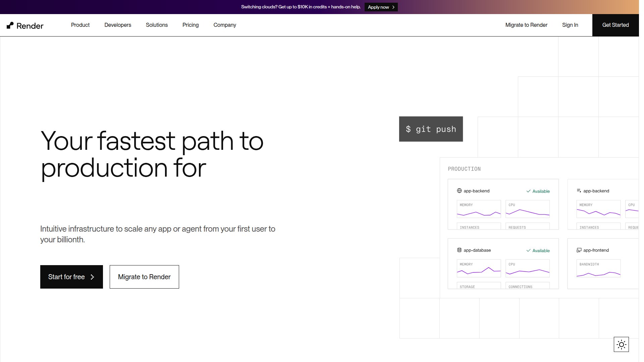This screenshot has width=644, height=362.
Task: Click the Sign In link
Action: 570,25
